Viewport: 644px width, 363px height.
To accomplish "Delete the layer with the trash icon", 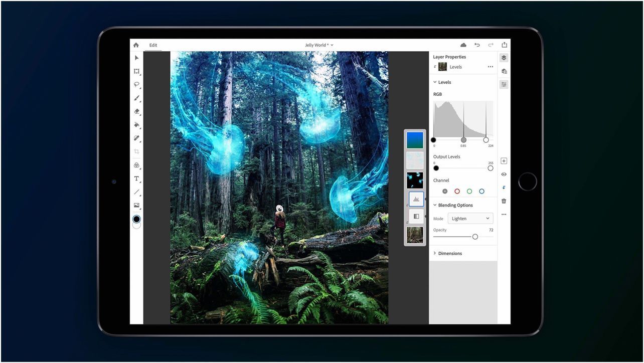I will [504, 201].
